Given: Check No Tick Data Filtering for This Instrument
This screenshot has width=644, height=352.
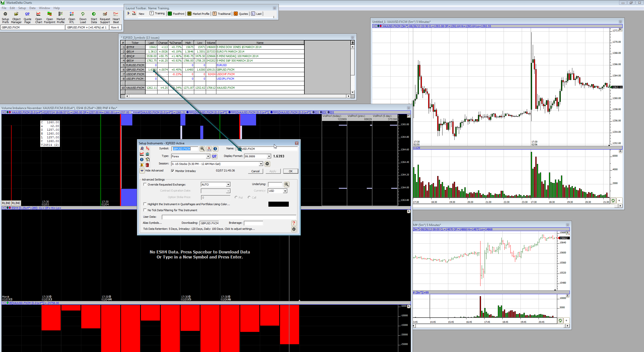Looking at the screenshot, I should (x=145, y=210).
